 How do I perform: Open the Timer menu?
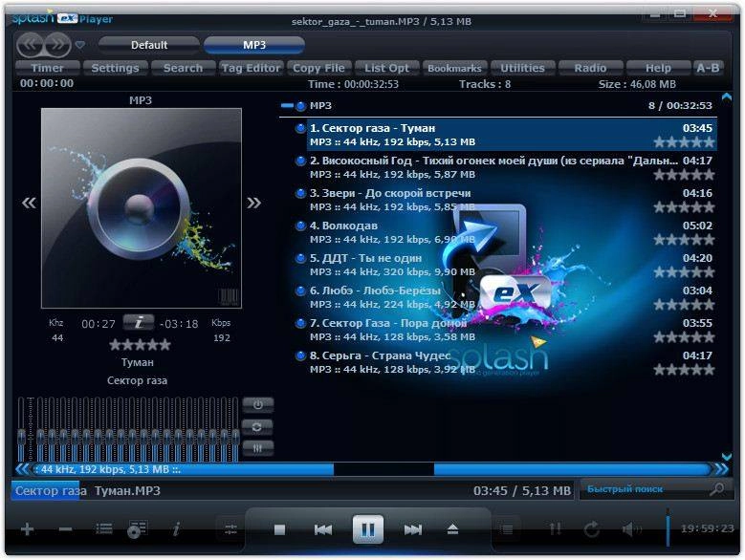point(47,68)
